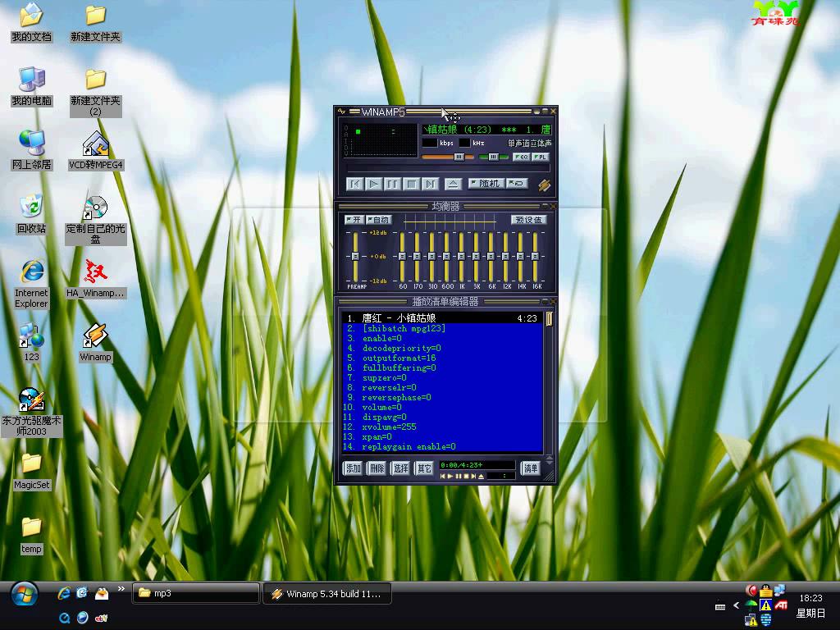Select playlist entry 唐红 - 小镇姑娘

click(x=442, y=318)
